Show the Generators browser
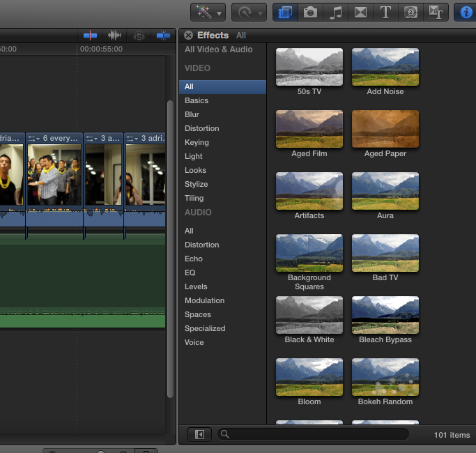Viewport: 476px width, 453px height. (410, 13)
